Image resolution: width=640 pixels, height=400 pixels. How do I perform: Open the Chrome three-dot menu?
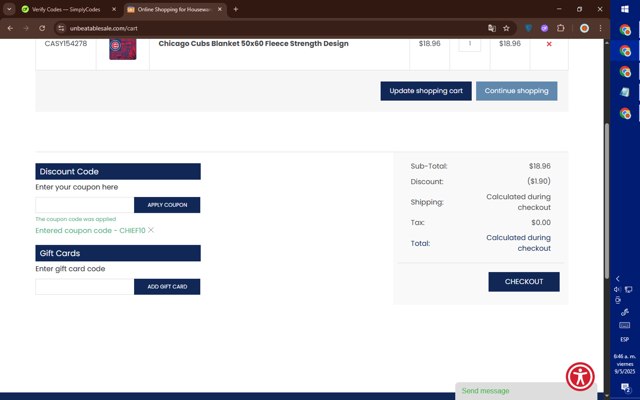600,28
